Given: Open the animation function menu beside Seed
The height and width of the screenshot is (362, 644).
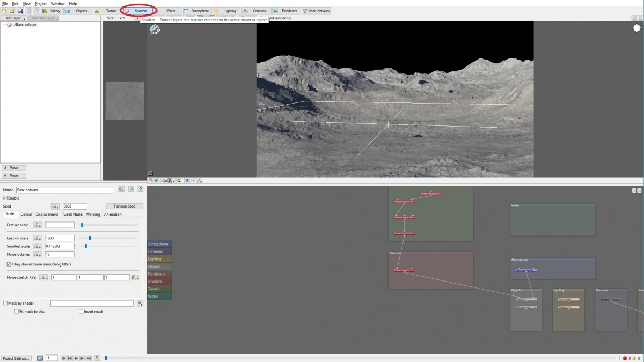Looking at the screenshot, I should (x=55, y=206).
